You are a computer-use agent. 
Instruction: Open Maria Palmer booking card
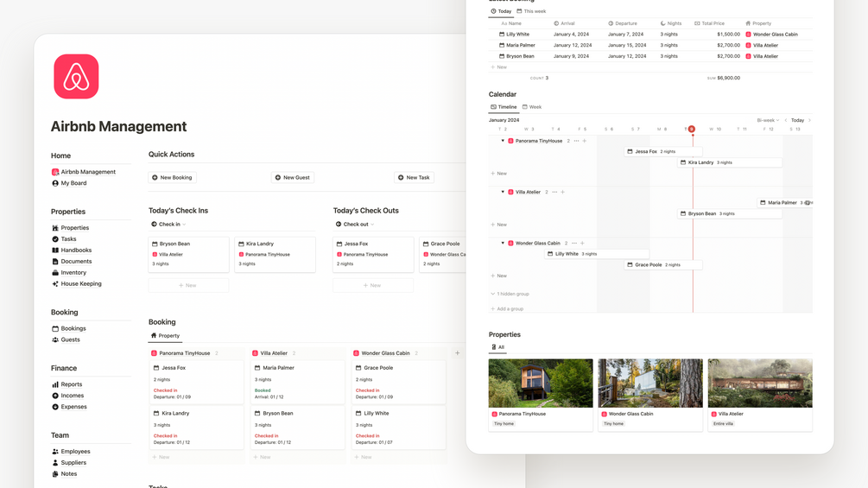pyautogui.click(x=297, y=383)
